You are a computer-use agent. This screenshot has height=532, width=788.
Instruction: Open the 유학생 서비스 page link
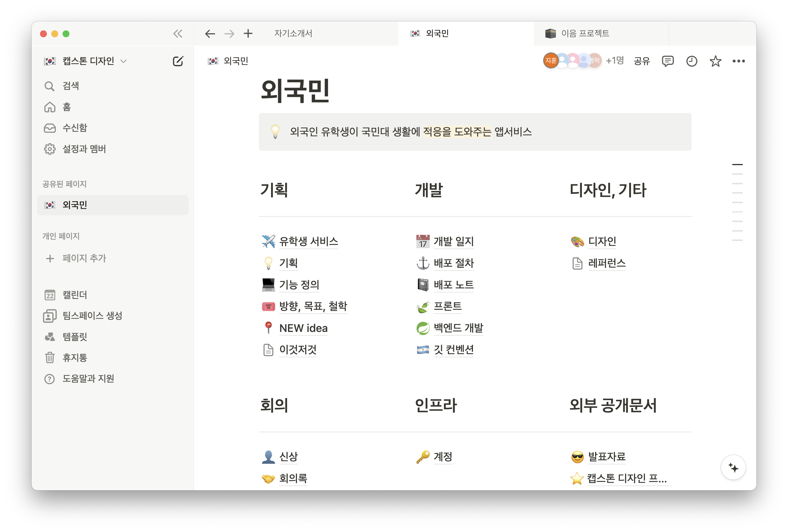[309, 241]
